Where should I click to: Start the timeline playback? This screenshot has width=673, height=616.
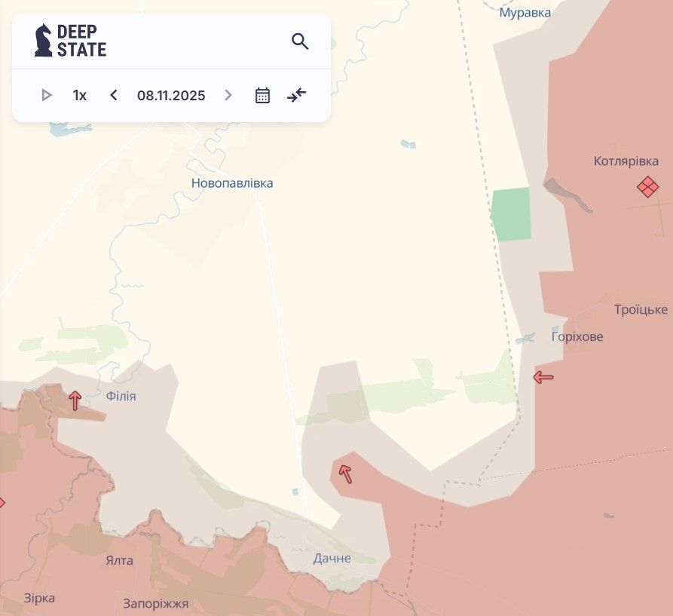tap(47, 96)
